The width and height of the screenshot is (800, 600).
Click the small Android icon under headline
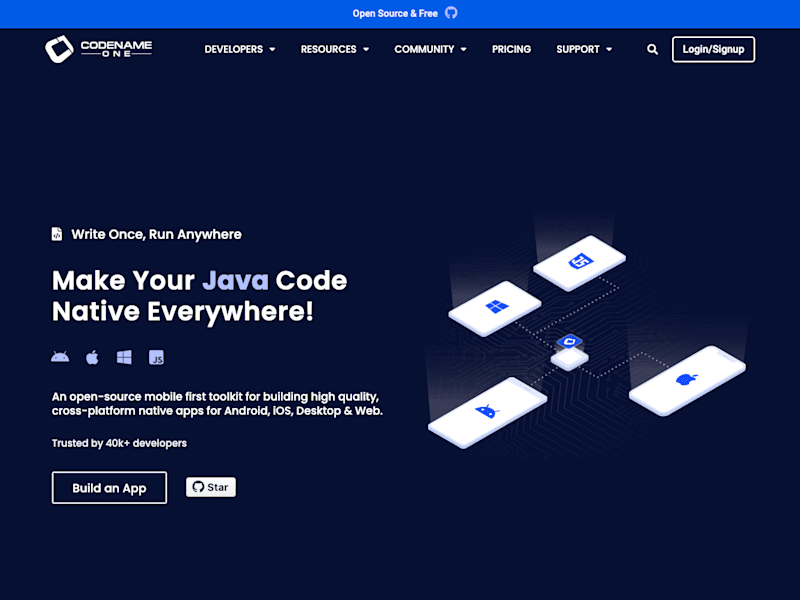[60, 357]
